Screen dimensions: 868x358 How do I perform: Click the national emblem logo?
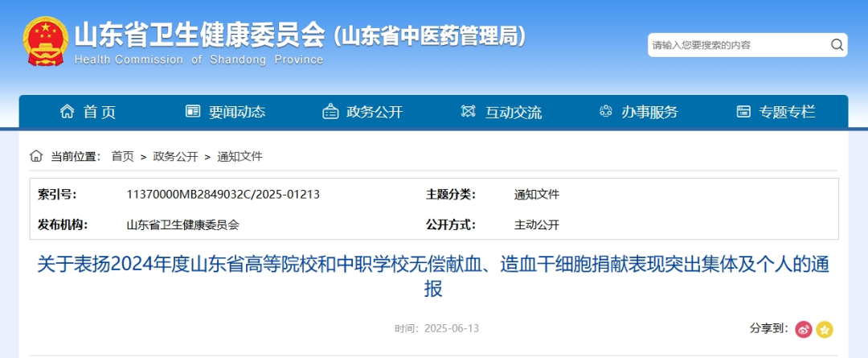[x=45, y=42]
